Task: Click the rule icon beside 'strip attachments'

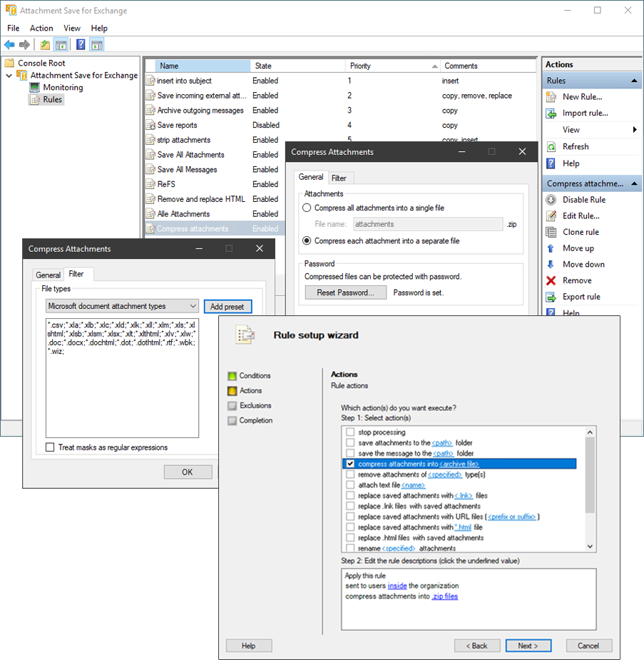Action: (150, 140)
